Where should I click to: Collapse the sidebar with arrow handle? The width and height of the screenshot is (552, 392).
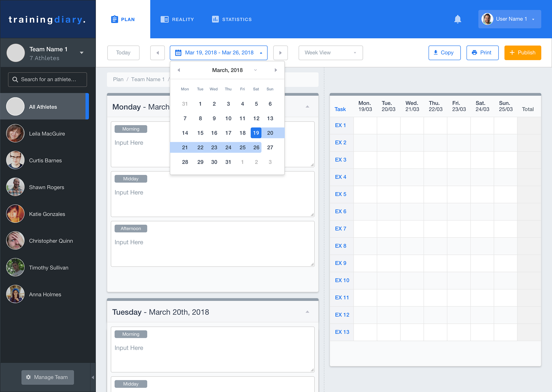pyautogui.click(x=93, y=377)
